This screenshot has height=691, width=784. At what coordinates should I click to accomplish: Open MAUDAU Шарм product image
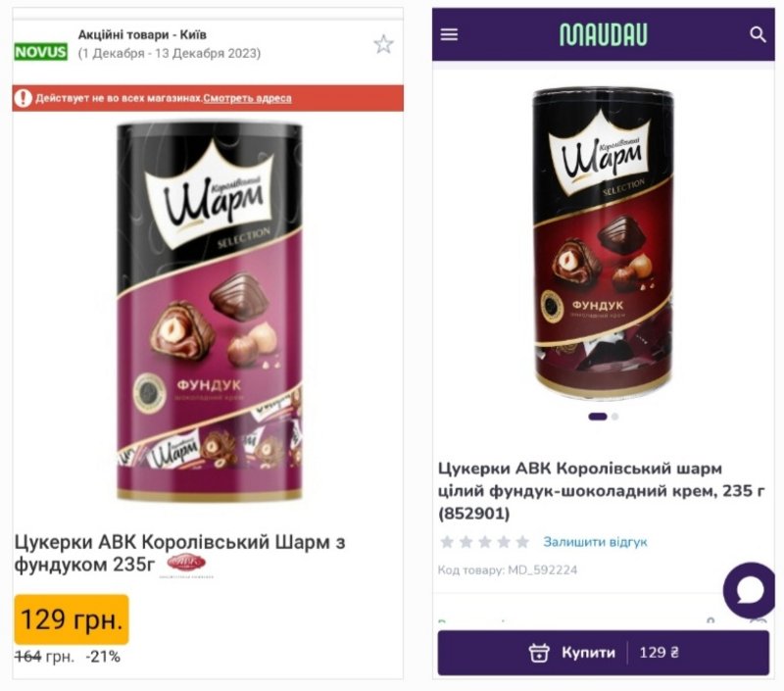click(x=603, y=244)
